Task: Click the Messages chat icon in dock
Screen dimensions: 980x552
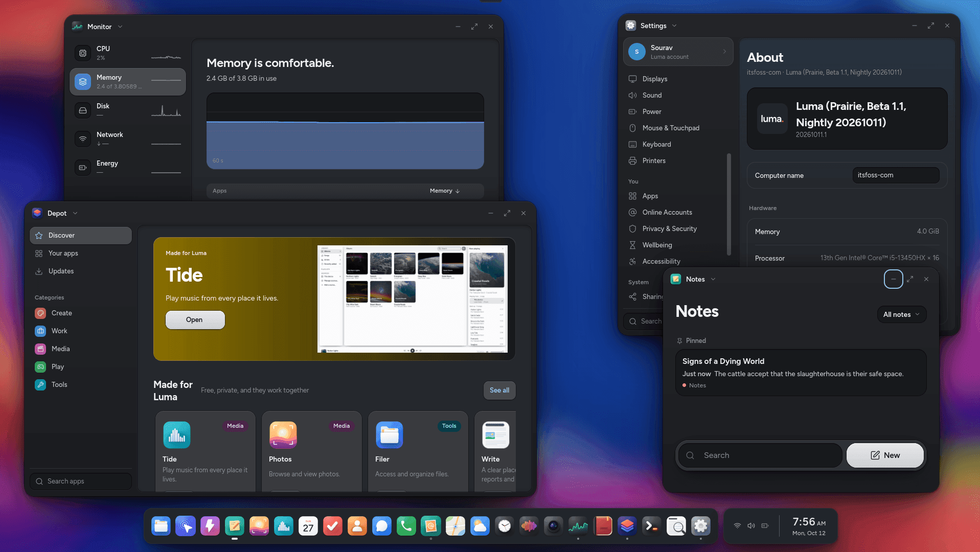Action: (382, 526)
